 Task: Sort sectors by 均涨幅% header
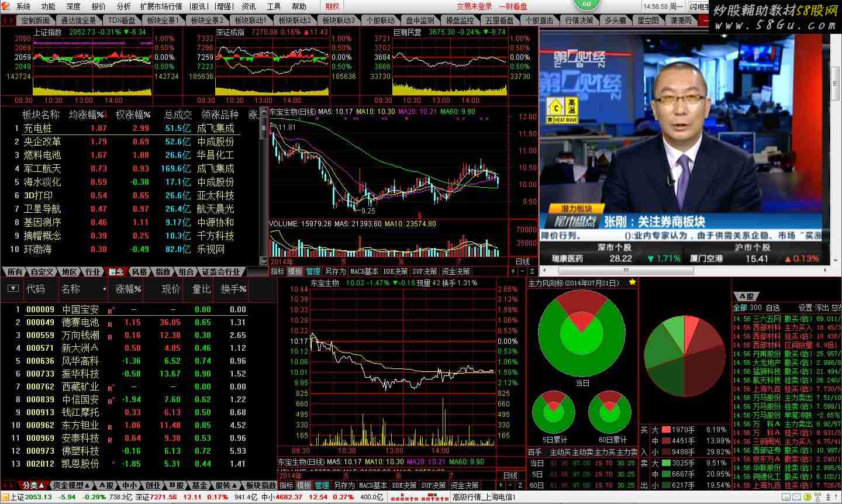click(x=87, y=115)
